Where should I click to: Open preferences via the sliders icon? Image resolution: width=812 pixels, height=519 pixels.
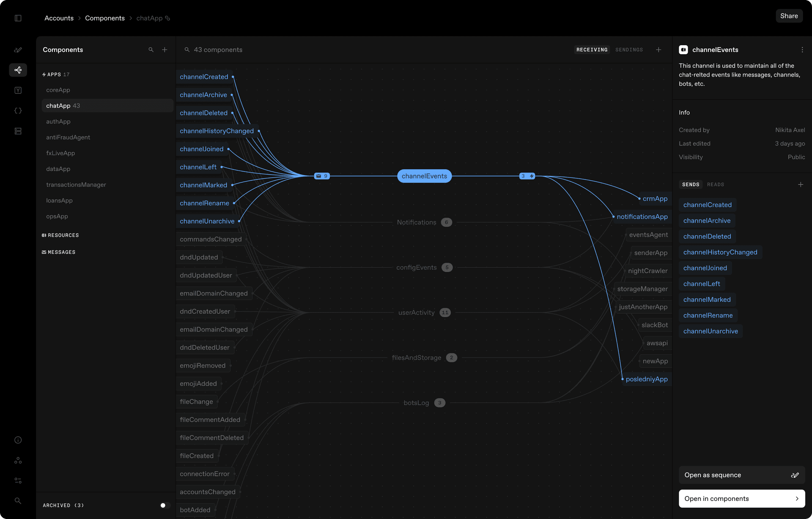tap(18, 480)
